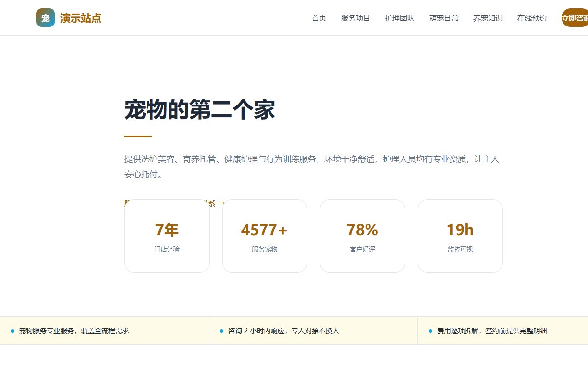
Task: Select the 78% 客户好评 stat card
Action: 363,236
